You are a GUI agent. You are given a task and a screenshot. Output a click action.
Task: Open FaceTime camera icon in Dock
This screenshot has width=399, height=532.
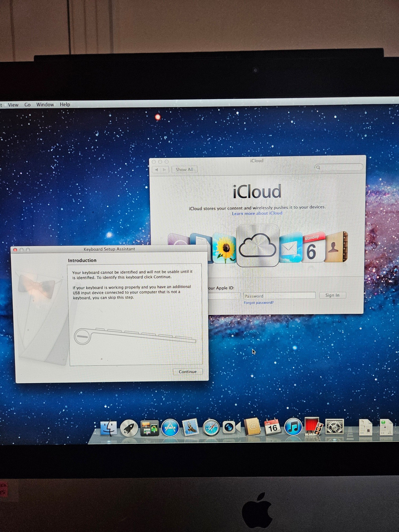[231, 427]
